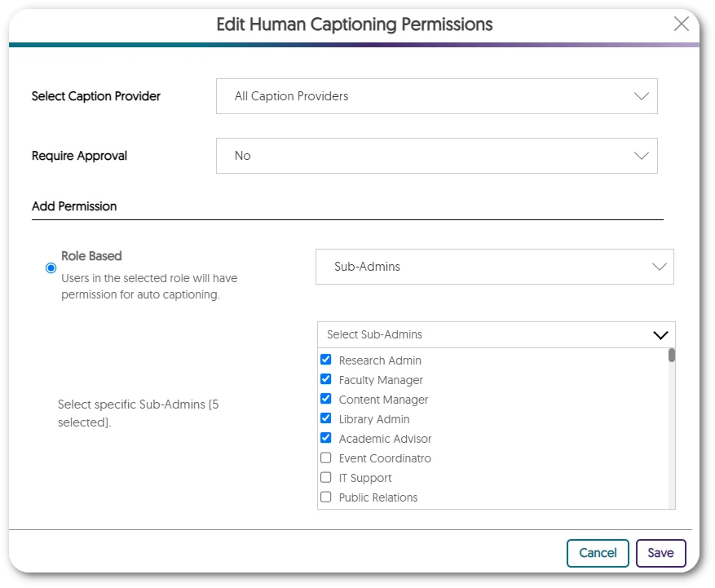
Task: Open the Select Caption Provider dropdown
Action: (x=436, y=96)
